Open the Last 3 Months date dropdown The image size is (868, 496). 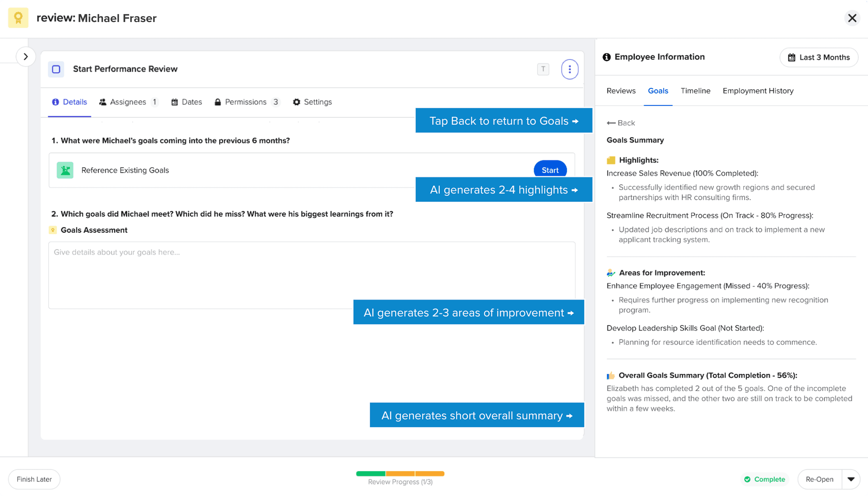pyautogui.click(x=819, y=57)
